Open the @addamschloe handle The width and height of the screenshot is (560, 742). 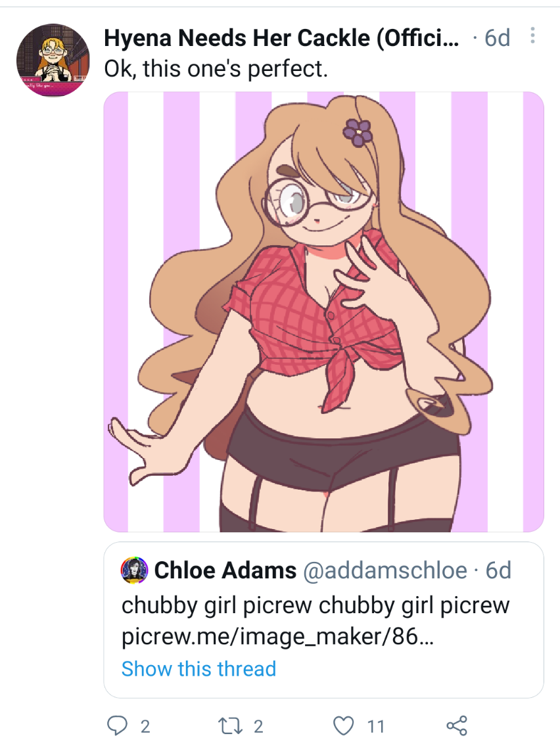[385, 570]
